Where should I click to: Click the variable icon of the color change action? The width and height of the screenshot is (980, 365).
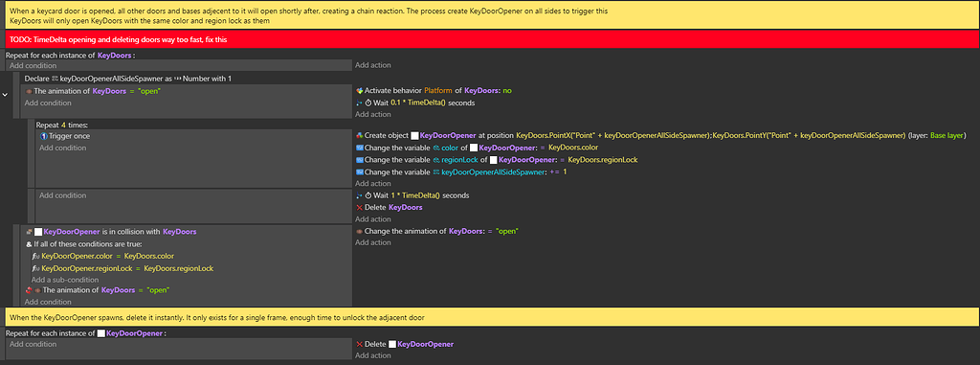[x=360, y=148]
